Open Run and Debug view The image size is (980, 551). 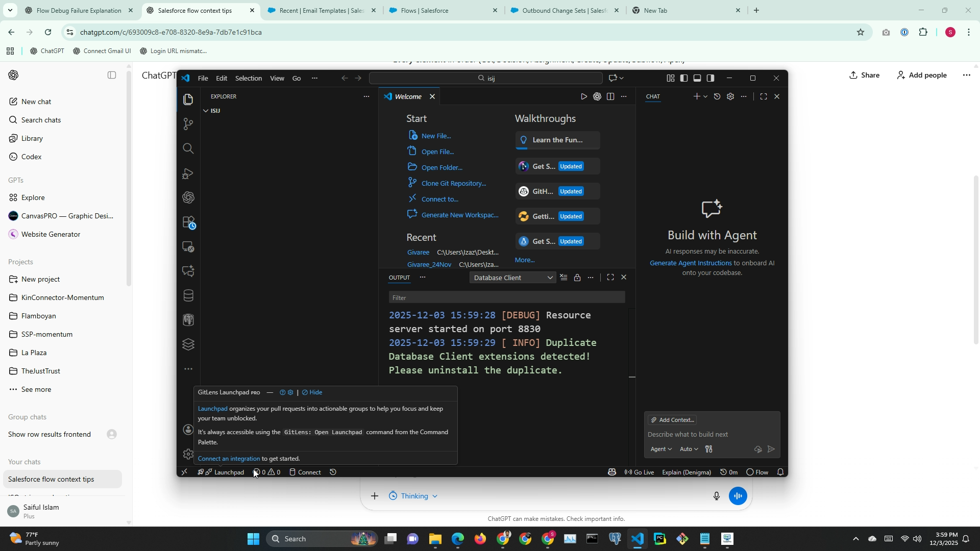[x=188, y=173]
